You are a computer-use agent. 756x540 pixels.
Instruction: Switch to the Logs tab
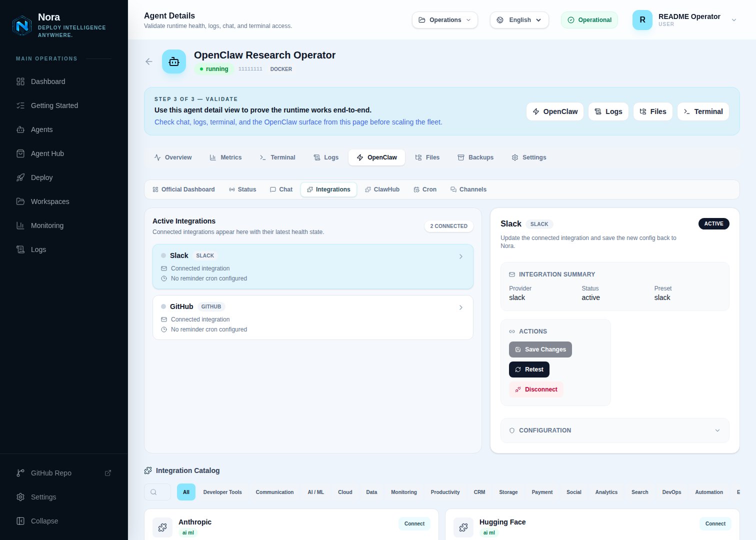point(326,157)
